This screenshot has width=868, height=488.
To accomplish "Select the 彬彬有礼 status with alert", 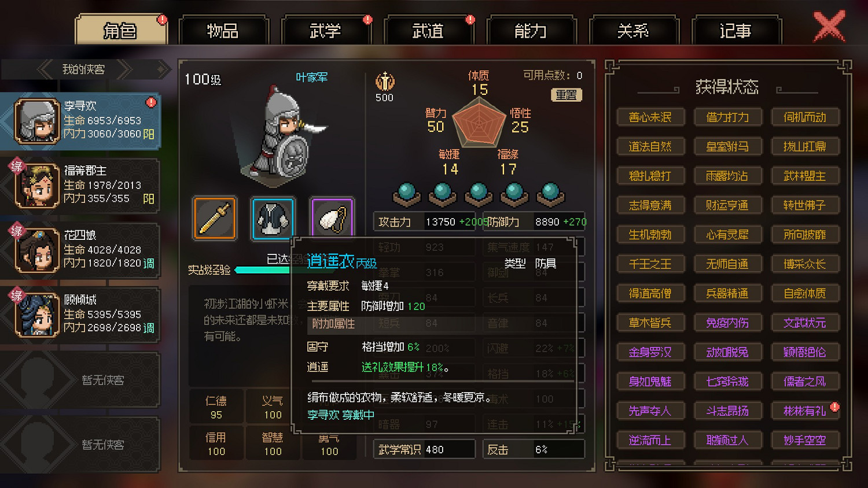I will point(805,411).
